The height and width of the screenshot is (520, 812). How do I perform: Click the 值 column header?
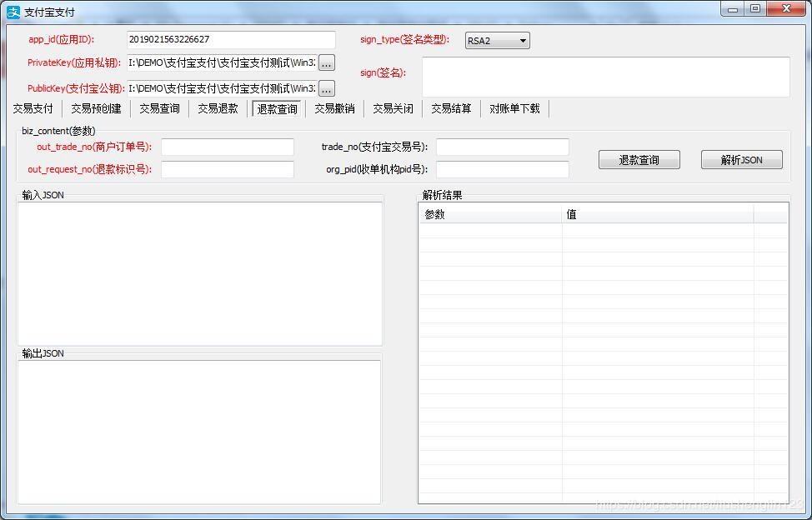[x=658, y=214]
